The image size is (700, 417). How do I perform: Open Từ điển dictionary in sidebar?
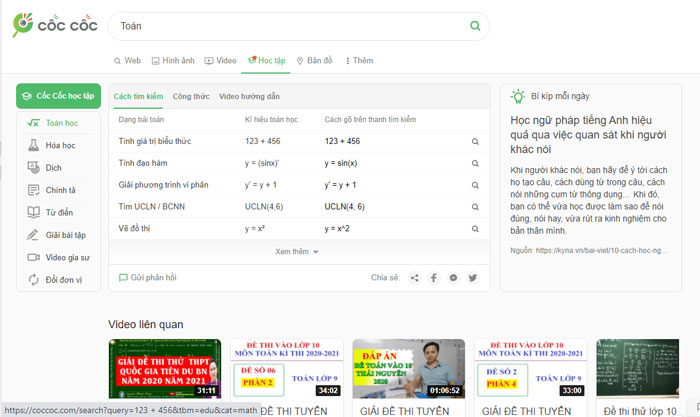coord(58,212)
